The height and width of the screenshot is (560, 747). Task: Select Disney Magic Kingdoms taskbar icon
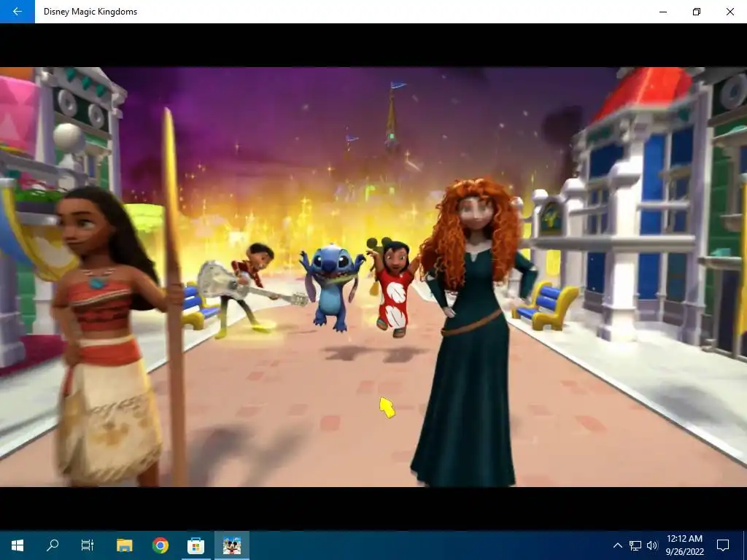click(231, 545)
